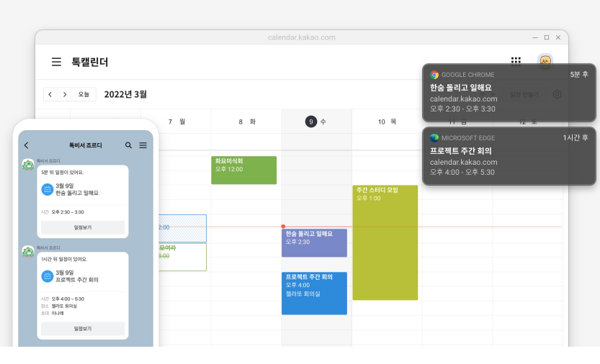Open the 주간 스터디 모임 event

click(385, 242)
